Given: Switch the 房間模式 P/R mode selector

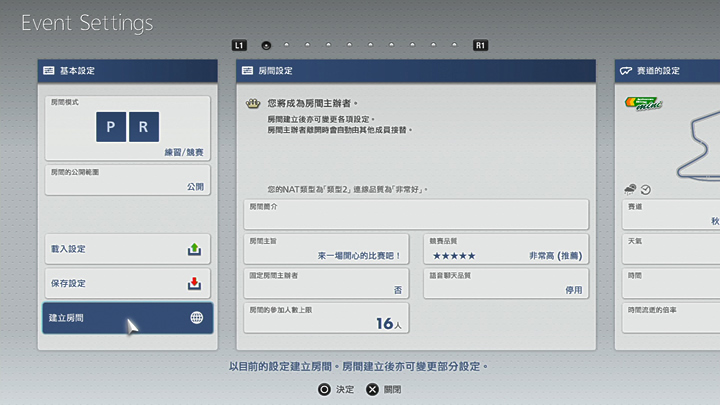Looking at the screenshot, I should (x=127, y=128).
